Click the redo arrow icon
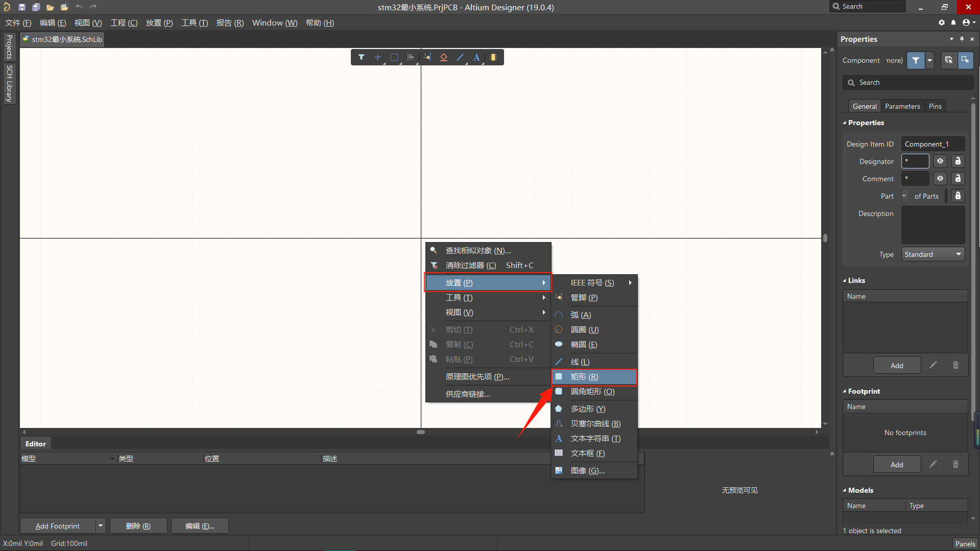Image resolution: width=980 pixels, height=551 pixels. coord(93,7)
